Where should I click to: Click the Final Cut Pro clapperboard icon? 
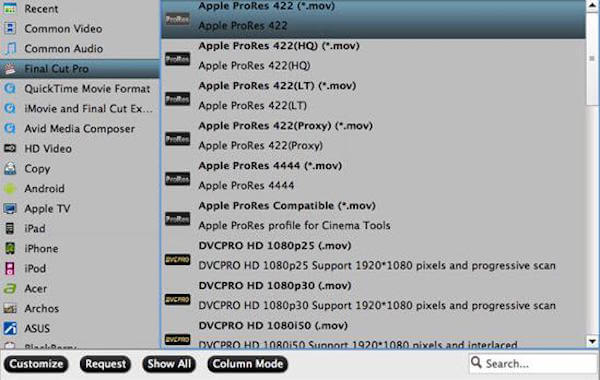[10, 69]
